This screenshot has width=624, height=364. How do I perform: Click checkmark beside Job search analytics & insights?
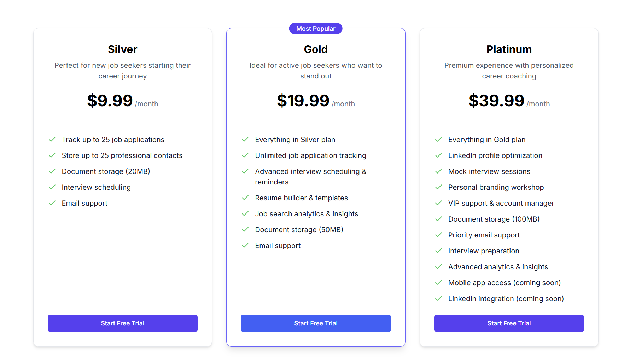point(245,214)
